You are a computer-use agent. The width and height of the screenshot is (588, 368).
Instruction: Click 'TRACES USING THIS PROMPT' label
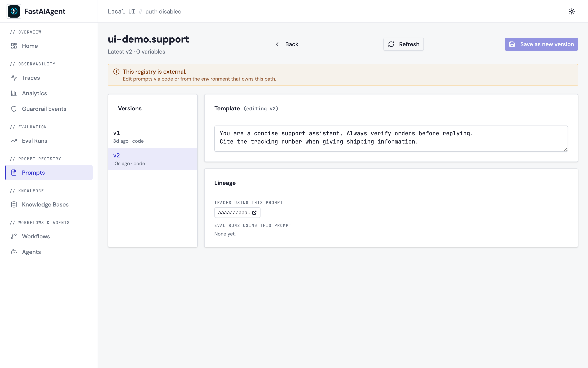[x=248, y=202]
